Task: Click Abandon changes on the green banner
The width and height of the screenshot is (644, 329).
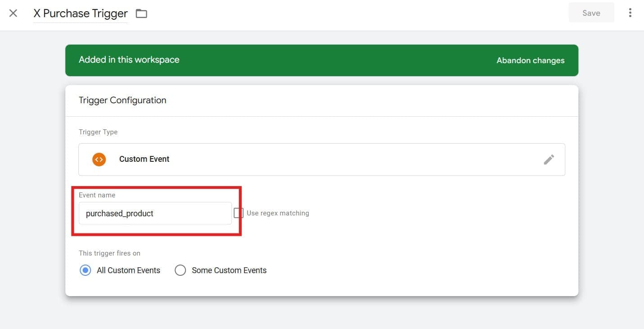Action: point(530,60)
